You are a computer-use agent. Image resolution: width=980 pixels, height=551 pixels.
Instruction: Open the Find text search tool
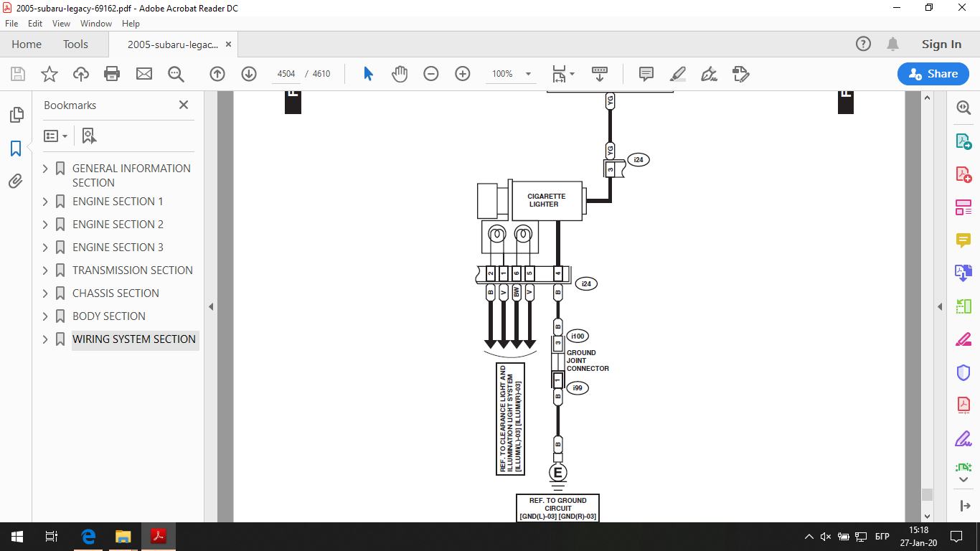click(176, 74)
